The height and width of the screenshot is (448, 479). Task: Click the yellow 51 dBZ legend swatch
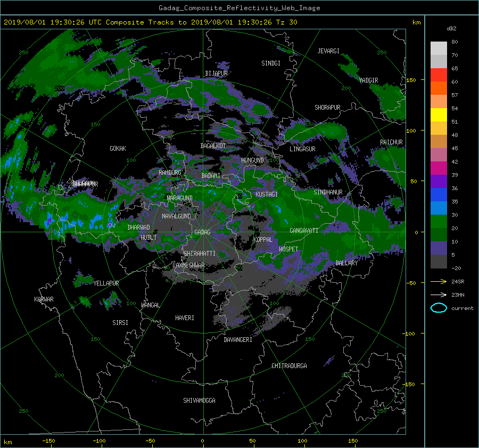[439, 115]
